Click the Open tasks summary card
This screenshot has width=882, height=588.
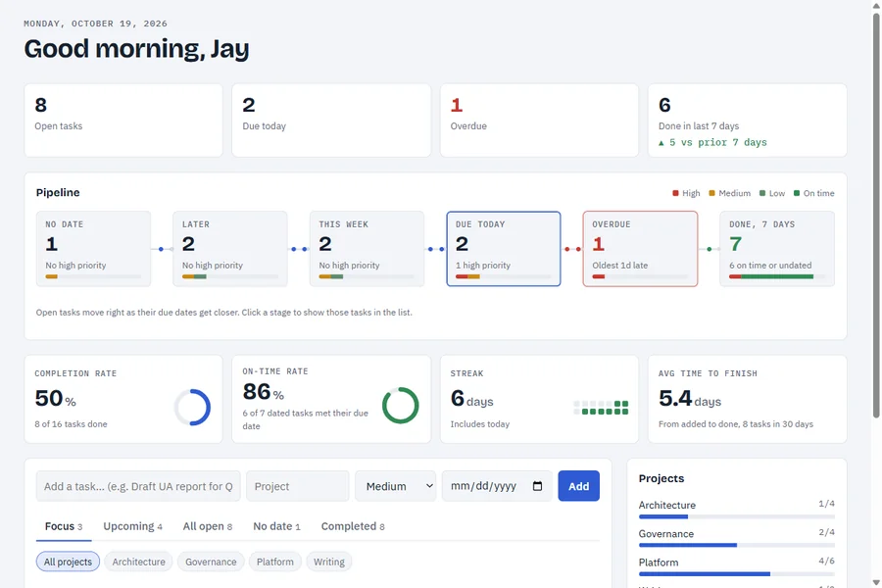pos(123,121)
